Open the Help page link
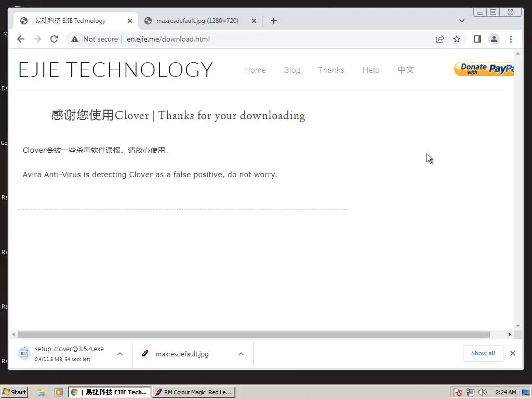This screenshot has height=399, width=532. (x=371, y=70)
